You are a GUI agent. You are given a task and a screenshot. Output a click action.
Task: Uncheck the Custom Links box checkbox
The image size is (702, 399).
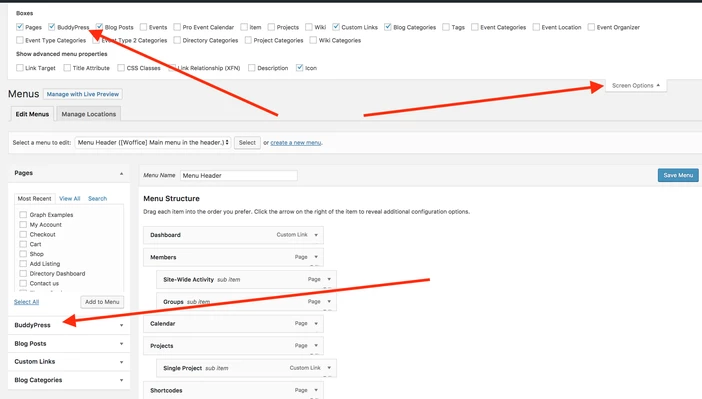click(336, 27)
